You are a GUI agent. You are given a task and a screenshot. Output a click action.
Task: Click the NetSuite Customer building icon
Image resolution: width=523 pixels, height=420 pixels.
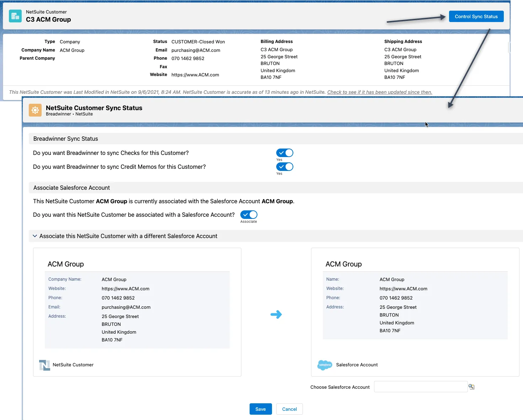15,16
